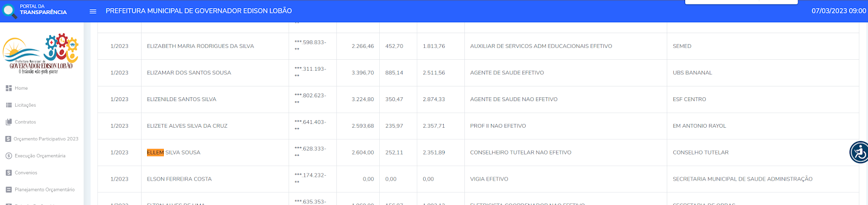Click the header title Prefeitura Municipal de Governador Edison Lobão
Image resolution: width=868 pixels, height=205 pixels.
(199, 11)
